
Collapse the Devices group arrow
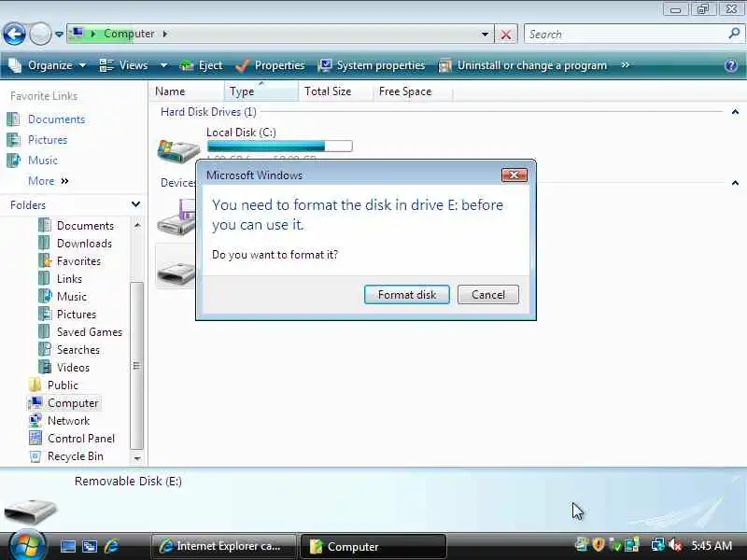(735, 183)
